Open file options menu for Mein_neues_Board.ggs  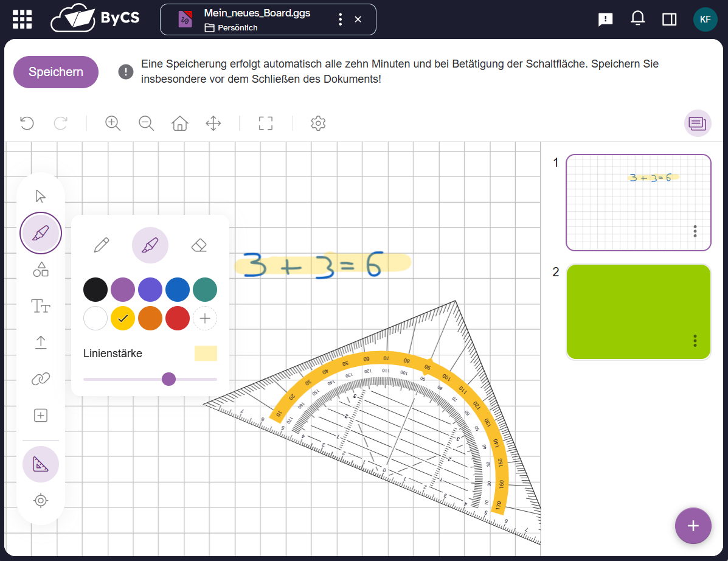(x=340, y=19)
